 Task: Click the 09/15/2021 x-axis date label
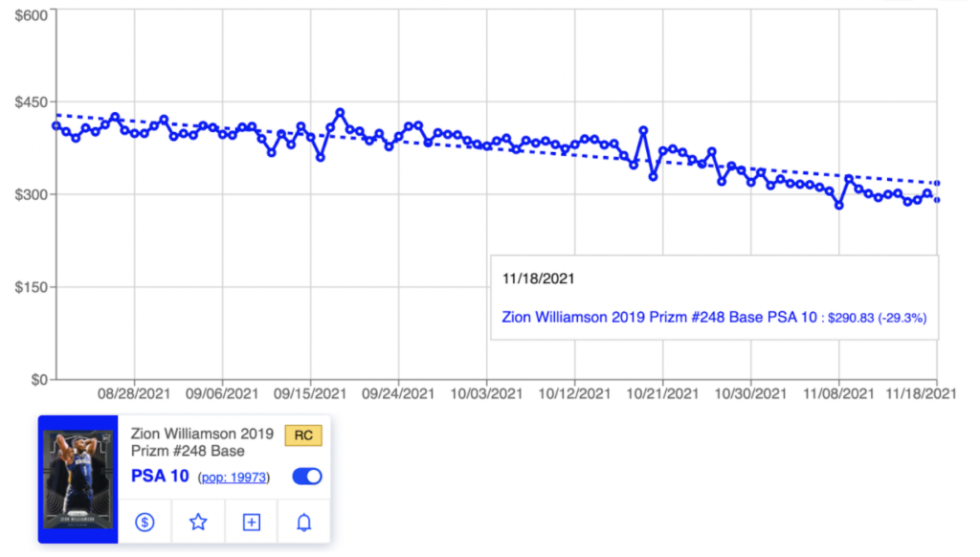[x=310, y=394]
